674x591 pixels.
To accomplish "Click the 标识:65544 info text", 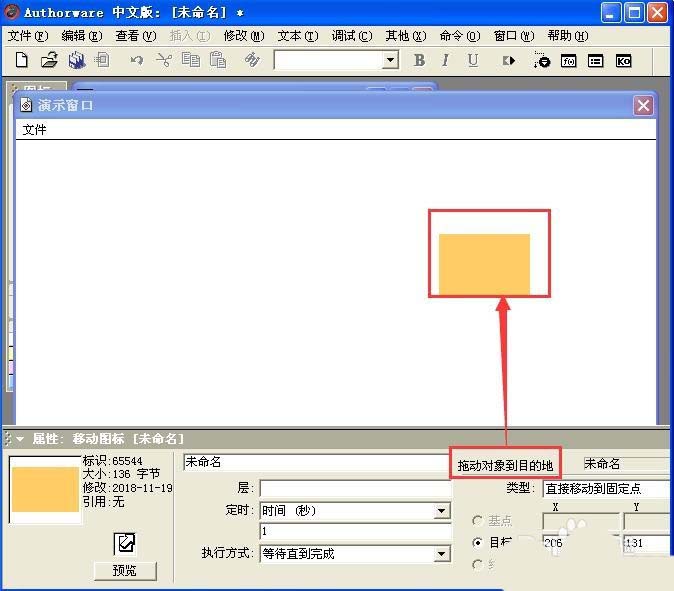I will pyautogui.click(x=112, y=461).
